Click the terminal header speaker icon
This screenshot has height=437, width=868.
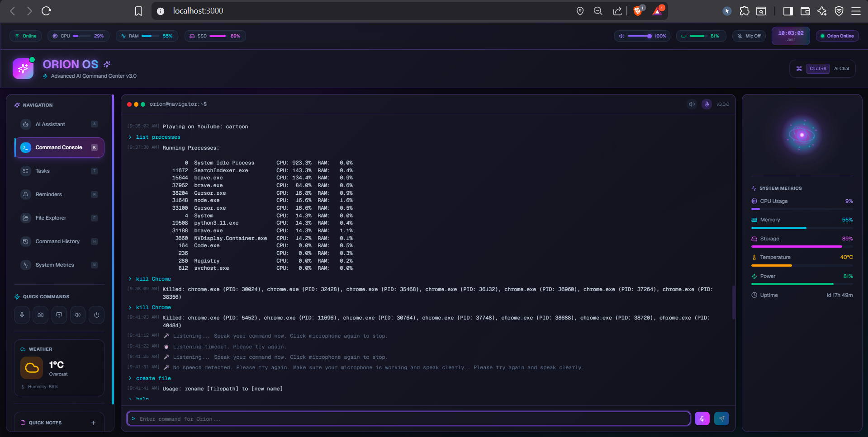[x=692, y=104]
